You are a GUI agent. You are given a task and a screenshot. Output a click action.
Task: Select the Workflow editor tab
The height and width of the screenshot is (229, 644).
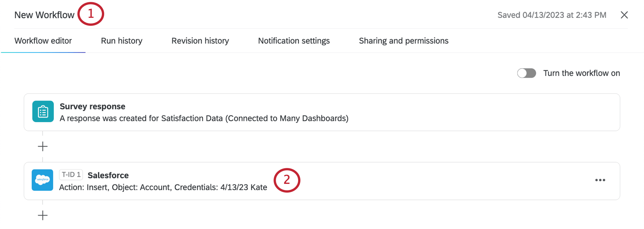click(x=43, y=41)
